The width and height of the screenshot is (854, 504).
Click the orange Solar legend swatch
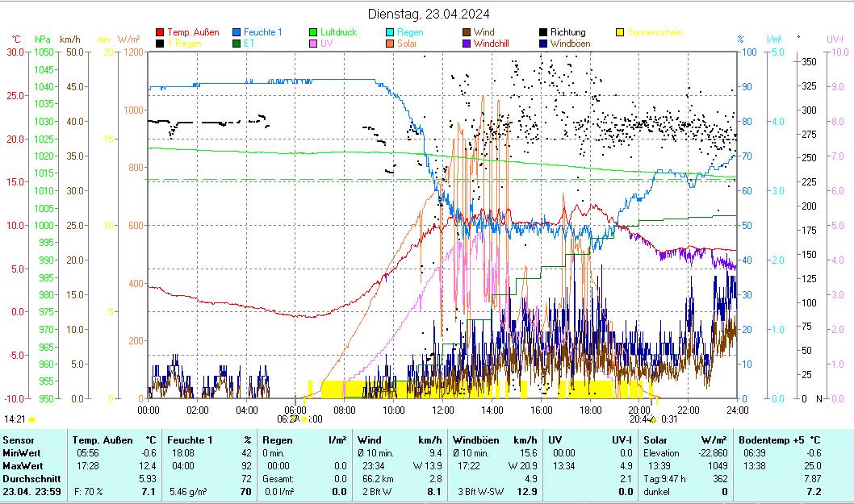390,44
